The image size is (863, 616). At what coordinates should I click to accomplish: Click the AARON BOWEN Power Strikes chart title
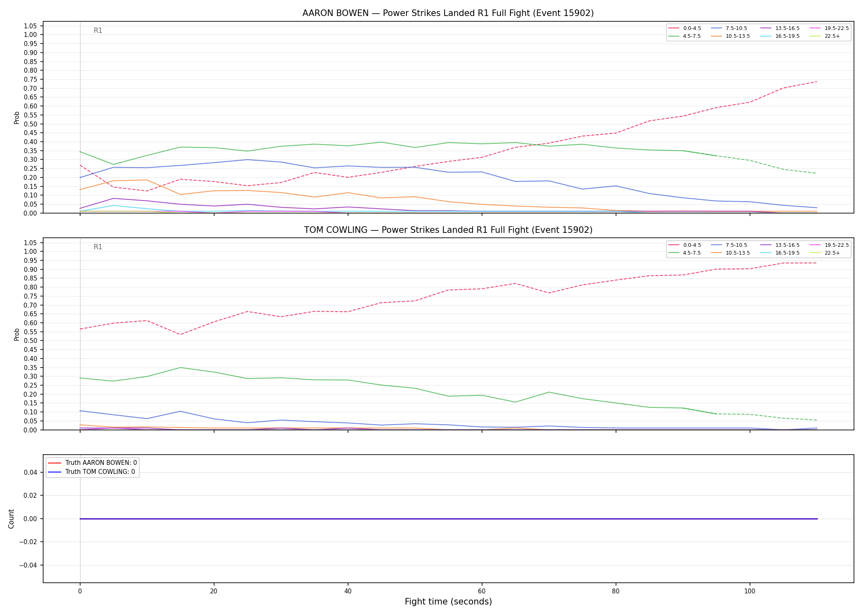pos(448,13)
